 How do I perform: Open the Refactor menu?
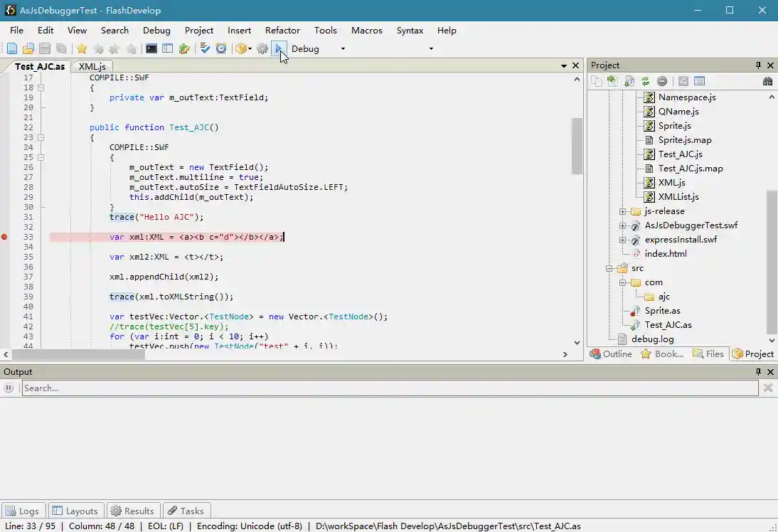coord(282,31)
